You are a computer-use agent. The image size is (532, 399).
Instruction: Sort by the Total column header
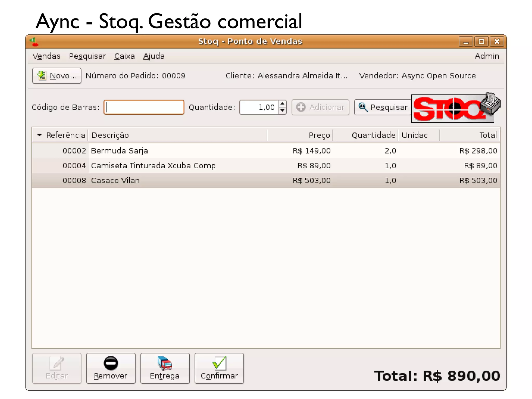(x=469, y=135)
